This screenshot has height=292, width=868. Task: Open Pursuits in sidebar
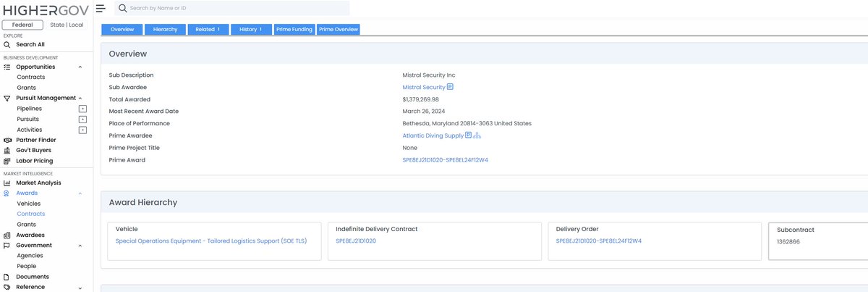point(27,119)
